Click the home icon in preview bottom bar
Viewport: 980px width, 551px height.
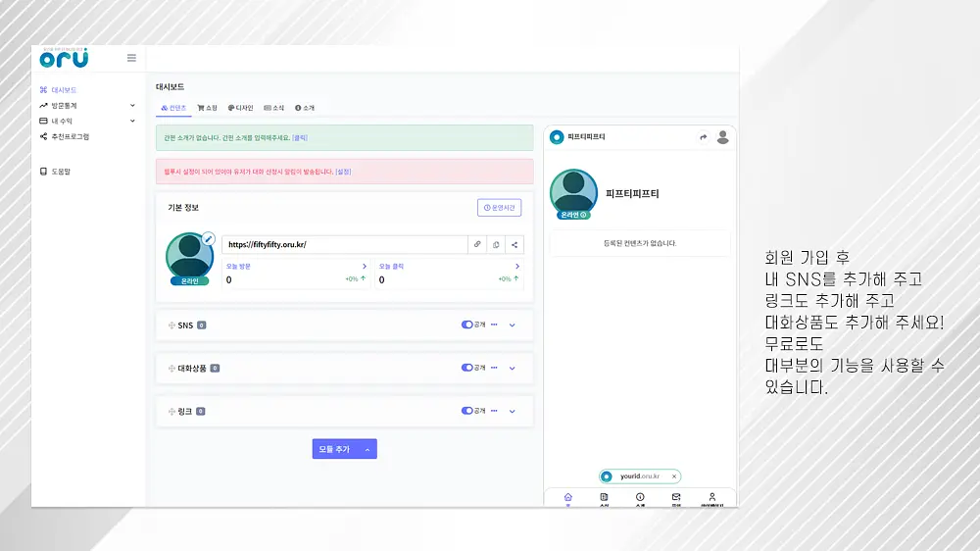click(568, 497)
